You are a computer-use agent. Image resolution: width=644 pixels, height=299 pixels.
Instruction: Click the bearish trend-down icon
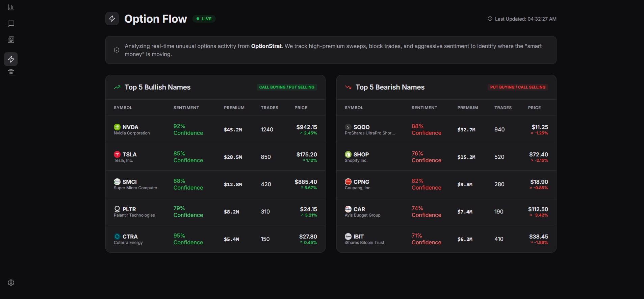[348, 87]
